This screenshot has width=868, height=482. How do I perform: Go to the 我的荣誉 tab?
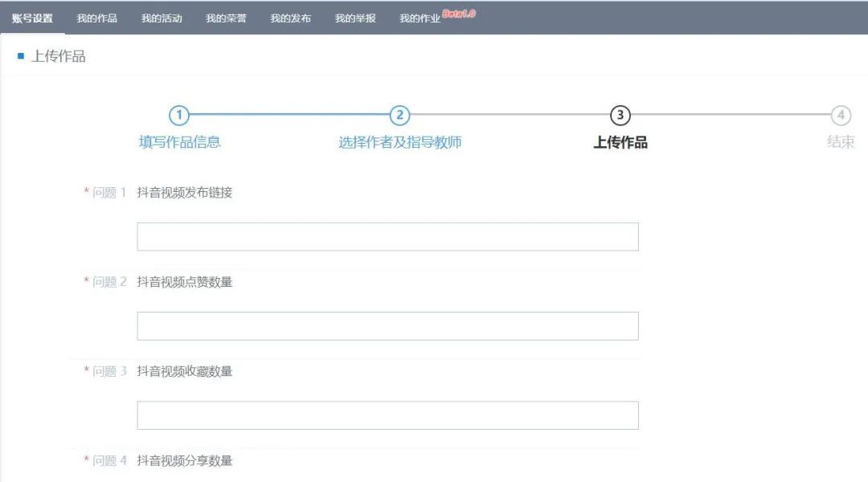click(226, 18)
